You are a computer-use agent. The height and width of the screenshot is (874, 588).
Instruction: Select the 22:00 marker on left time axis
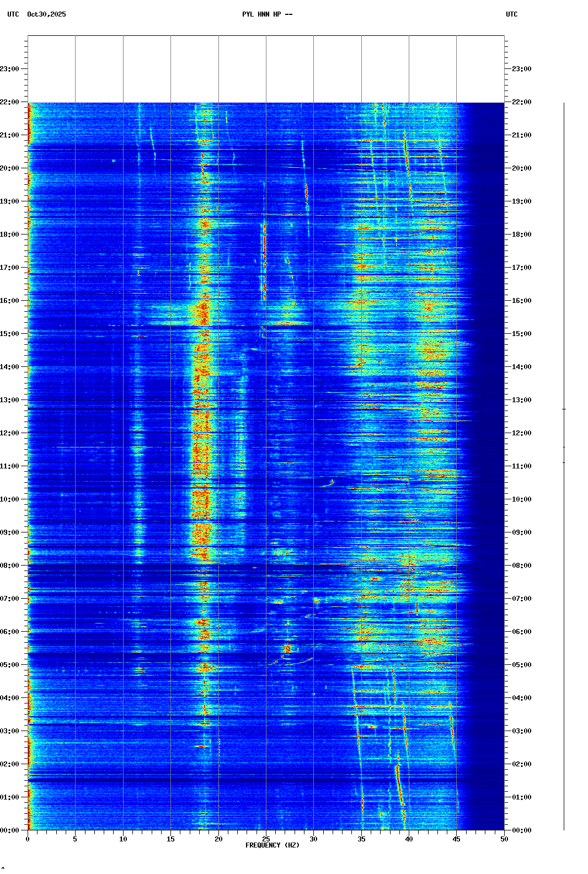10,102
